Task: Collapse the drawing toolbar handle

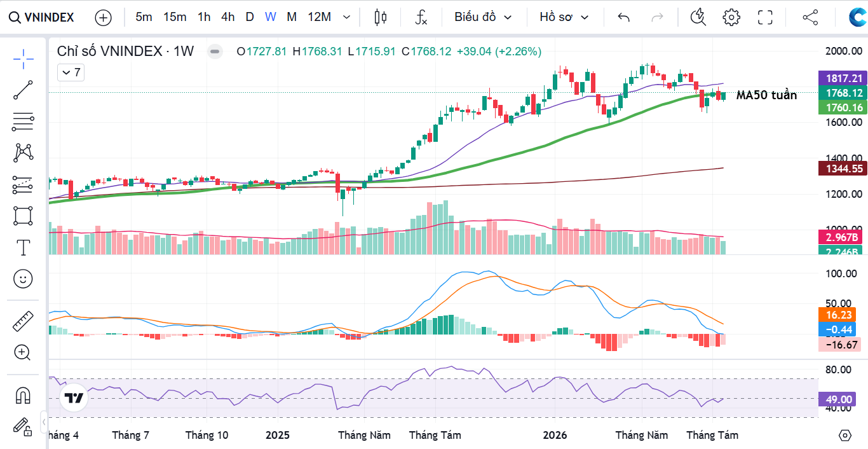Action: pyautogui.click(x=44, y=421)
